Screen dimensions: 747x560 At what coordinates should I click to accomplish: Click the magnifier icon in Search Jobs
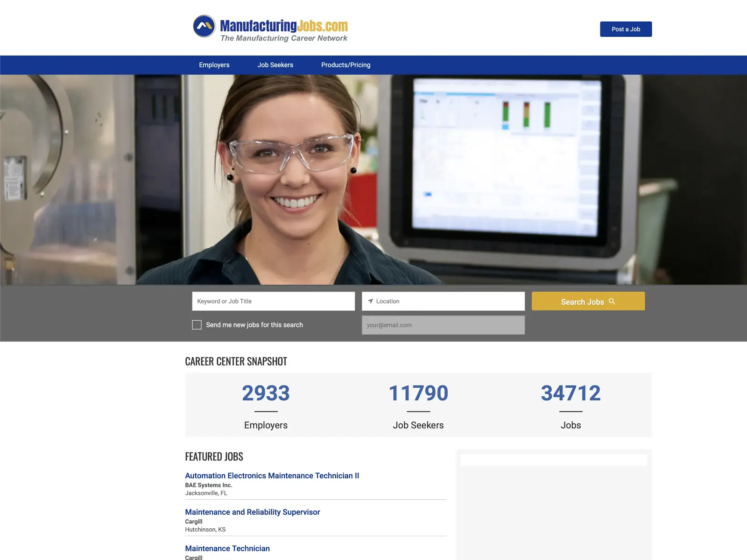click(612, 301)
